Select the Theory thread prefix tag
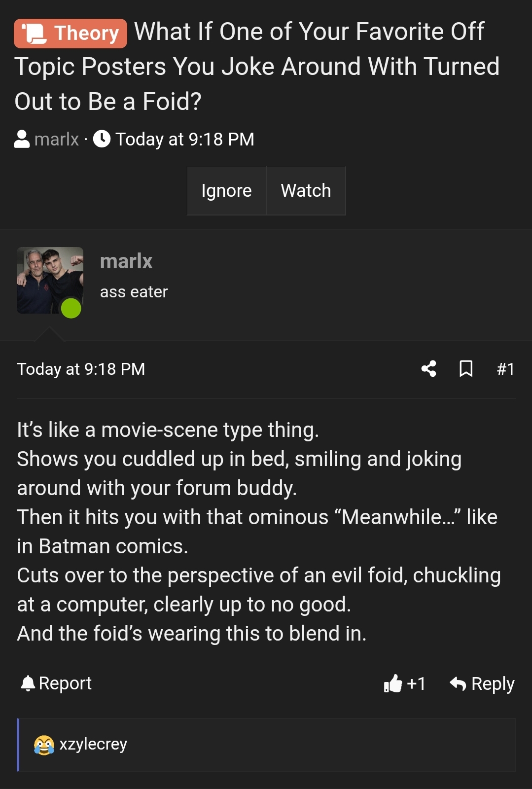The height and width of the screenshot is (789, 532). pos(71,34)
